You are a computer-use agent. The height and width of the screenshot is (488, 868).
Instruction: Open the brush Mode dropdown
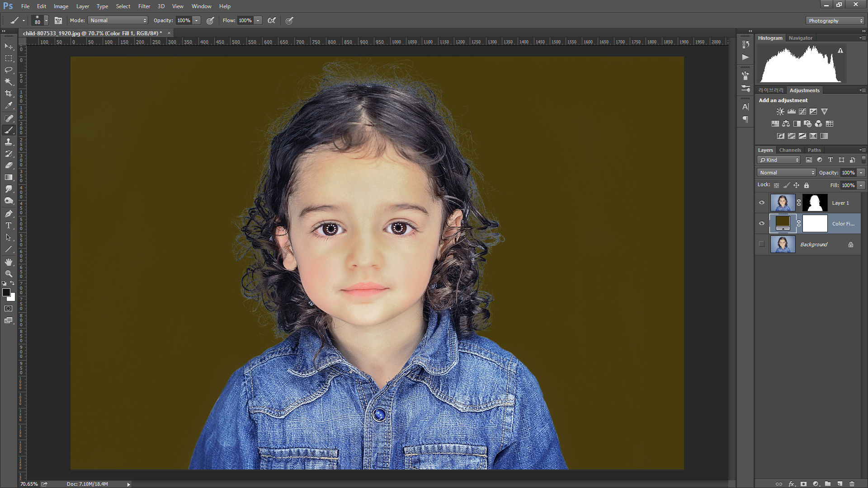118,20
